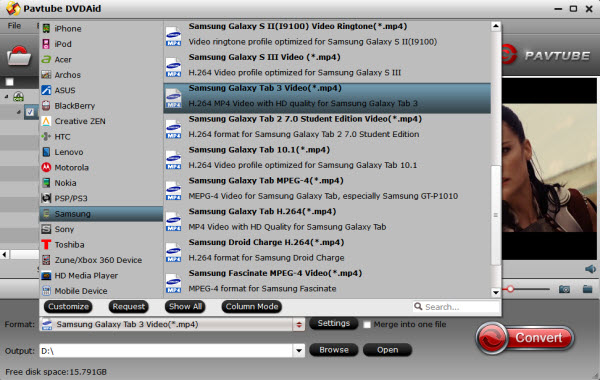This screenshot has width=600, height=380.
Task: Click the snapshot camera icon
Action: (x=564, y=289)
